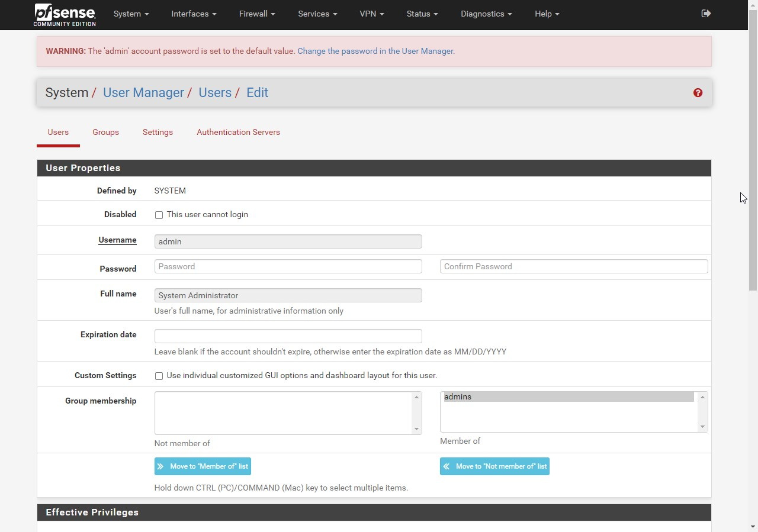Open the Help menu

click(x=547, y=14)
